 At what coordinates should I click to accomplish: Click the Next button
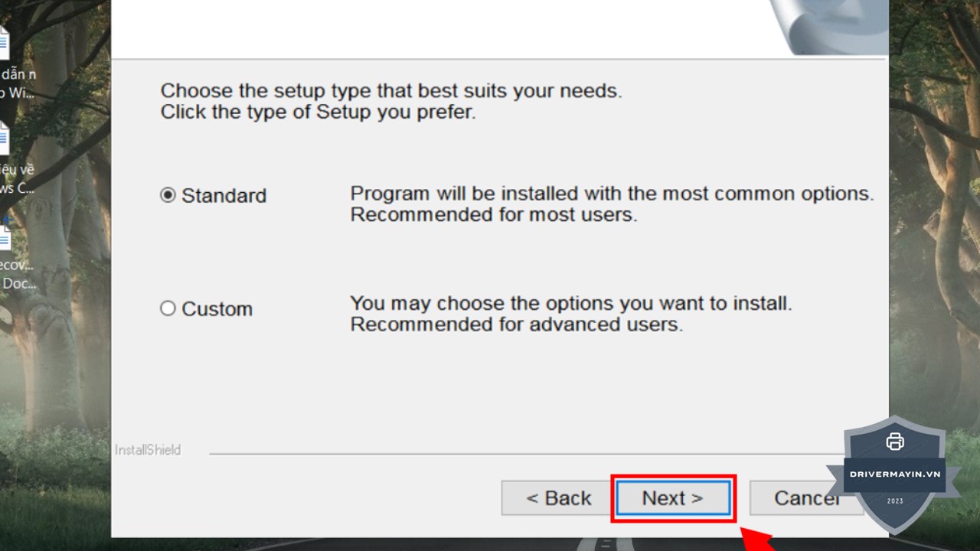673,498
